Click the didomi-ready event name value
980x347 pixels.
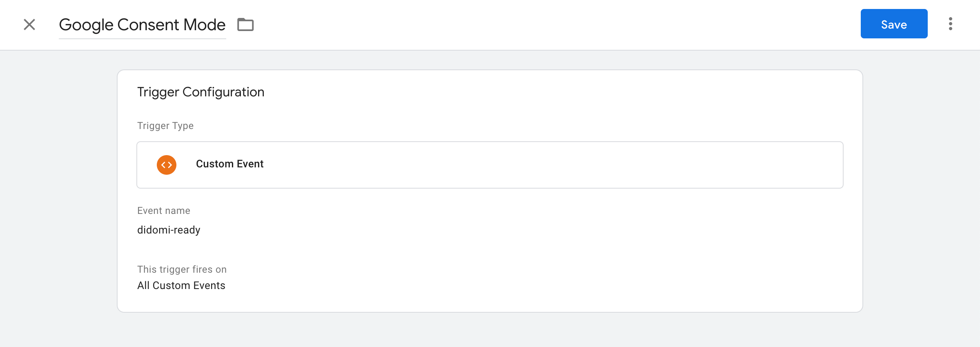click(169, 230)
